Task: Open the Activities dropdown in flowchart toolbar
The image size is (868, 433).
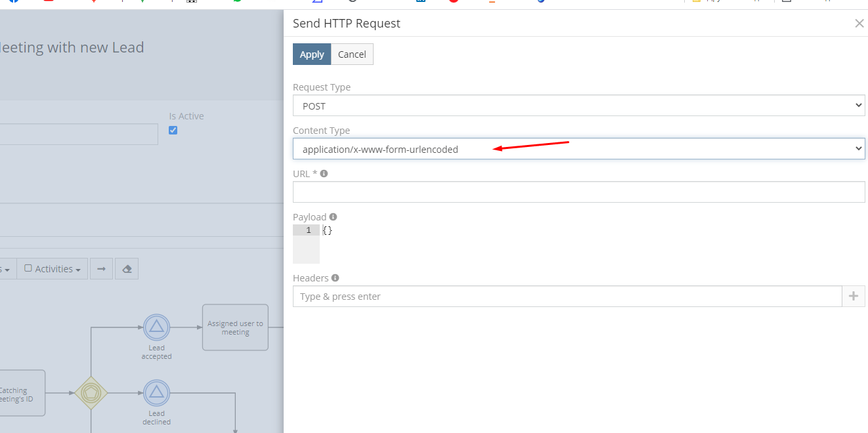Action: tap(53, 269)
